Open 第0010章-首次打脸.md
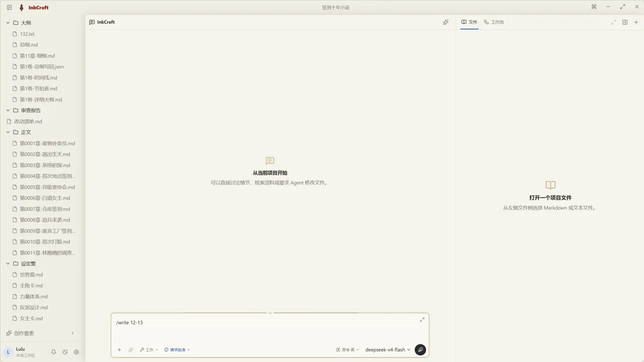This screenshot has width=644, height=362. (x=44, y=242)
